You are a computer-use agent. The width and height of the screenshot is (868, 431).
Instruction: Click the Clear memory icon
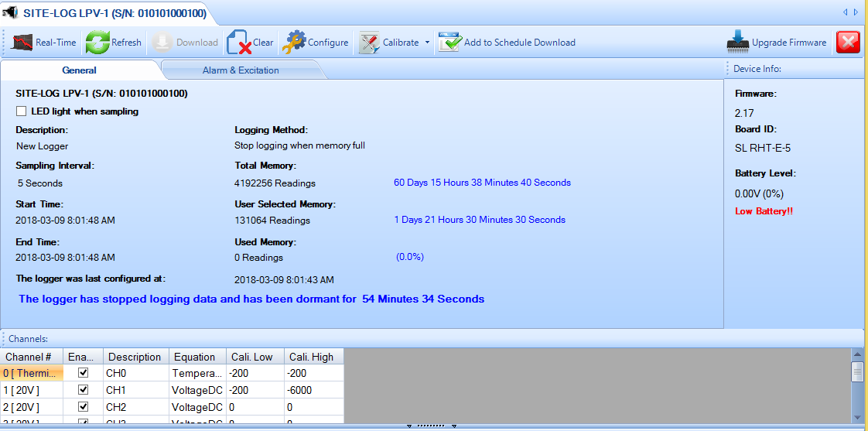tap(239, 43)
